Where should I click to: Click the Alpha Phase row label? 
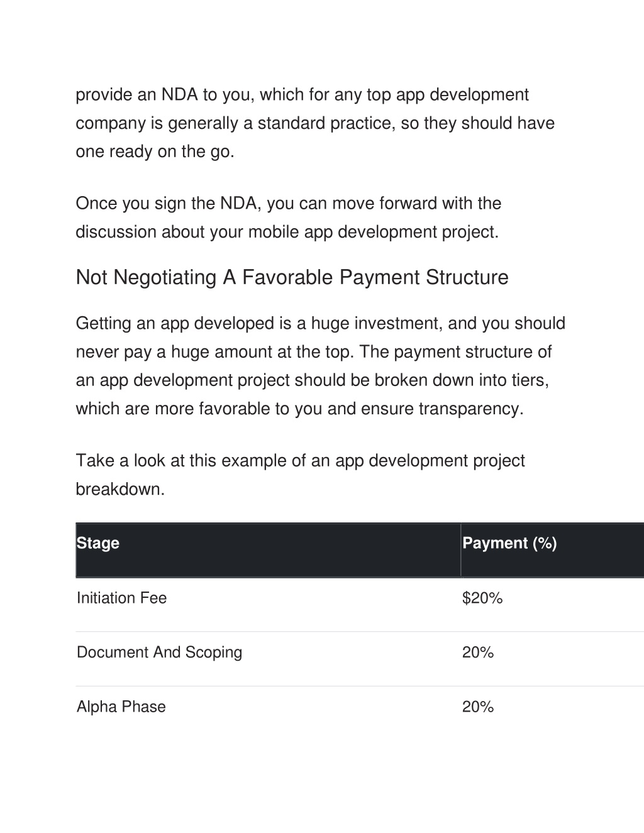121,707
